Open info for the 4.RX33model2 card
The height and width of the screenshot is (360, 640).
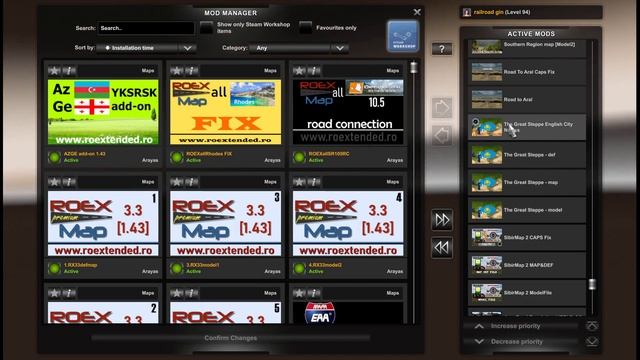(314, 182)
